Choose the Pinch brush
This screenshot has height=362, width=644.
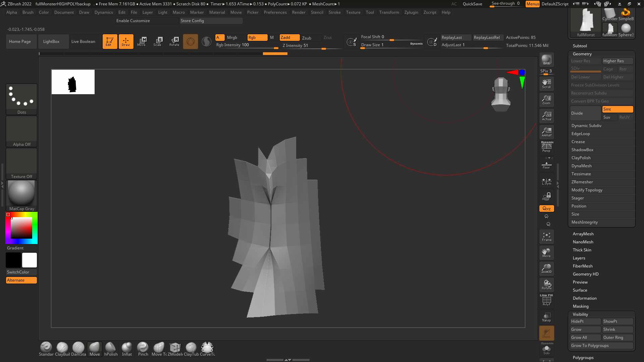click(x=143, y=349)
